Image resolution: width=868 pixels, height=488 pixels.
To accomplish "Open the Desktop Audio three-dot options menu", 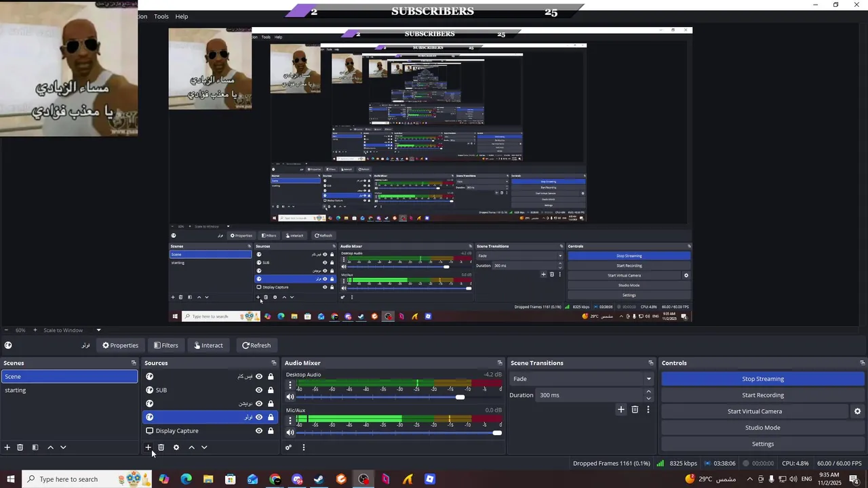I will 290,385.
